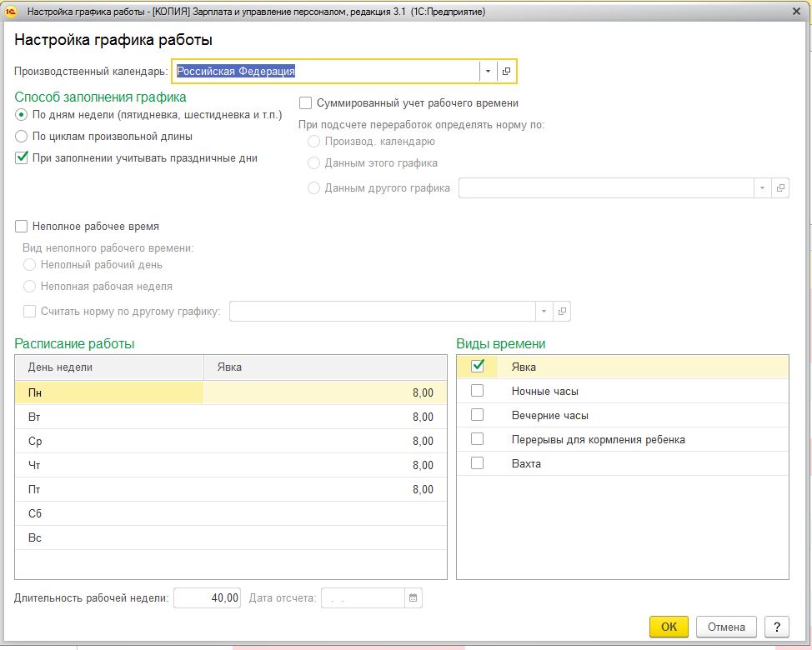Select Неполная рабочая неделя radio option
Image resolution: width=812 pixels, height=650 pixels.
29,286
